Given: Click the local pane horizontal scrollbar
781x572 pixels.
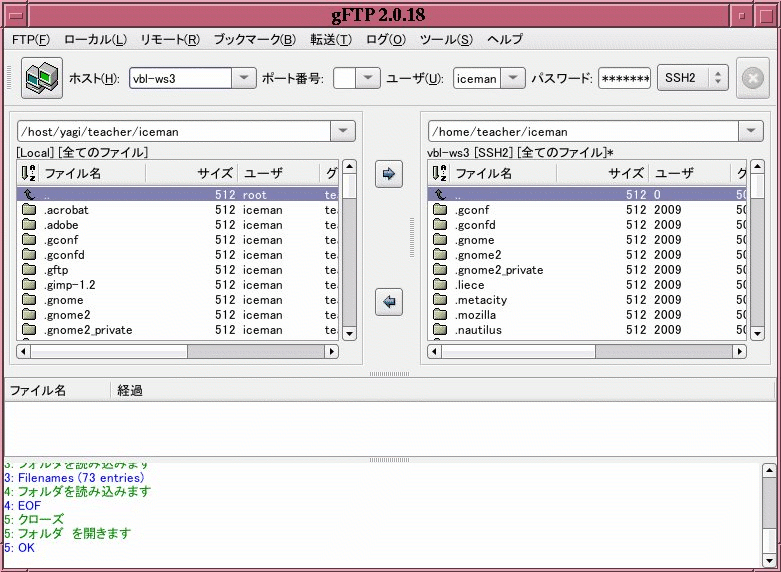Looking at the screenshot, I should click(177, 351).
